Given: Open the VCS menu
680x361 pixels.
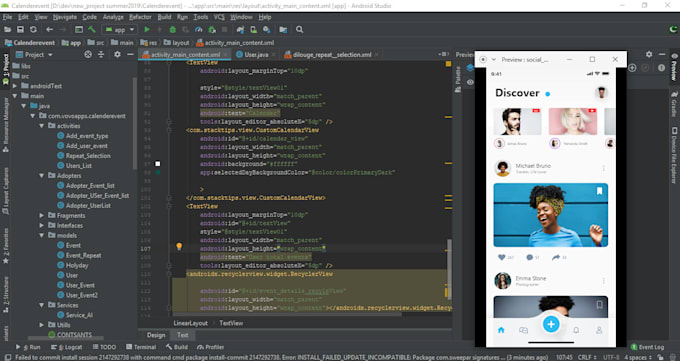Looking at the screenshot, I should coord(219,17).
